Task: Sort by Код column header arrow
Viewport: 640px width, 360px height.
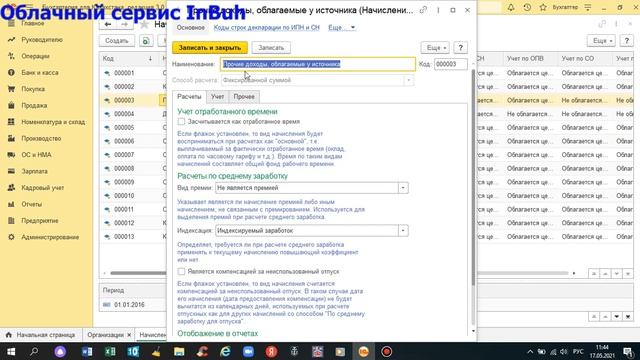Action: click(150, 59)
